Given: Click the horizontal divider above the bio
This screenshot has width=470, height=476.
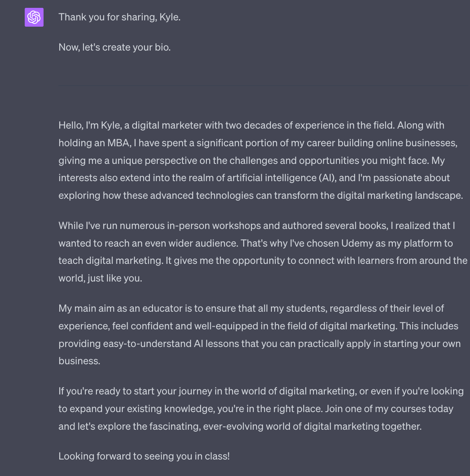Looking at the screenshot, I should click(x=264, y=85).
